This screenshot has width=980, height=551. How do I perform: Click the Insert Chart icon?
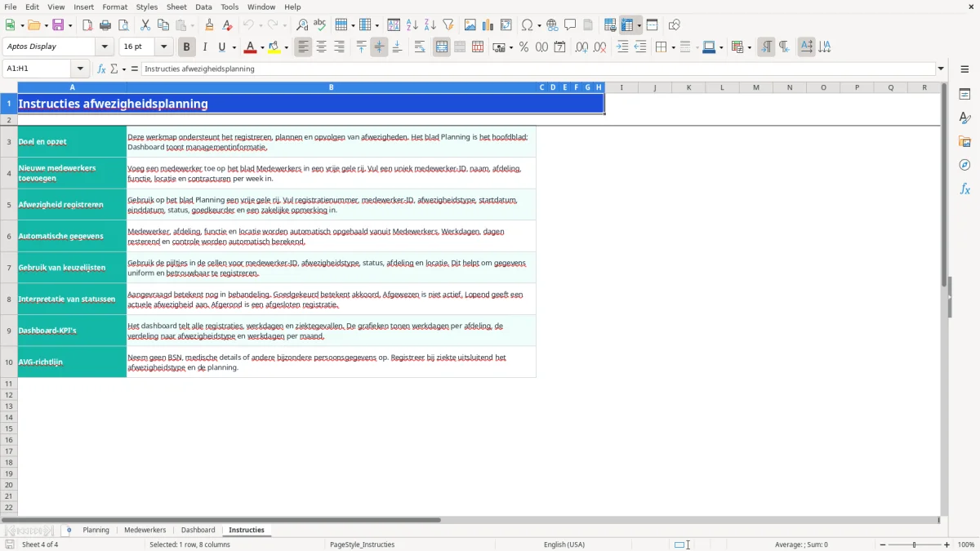pos(488,25)
